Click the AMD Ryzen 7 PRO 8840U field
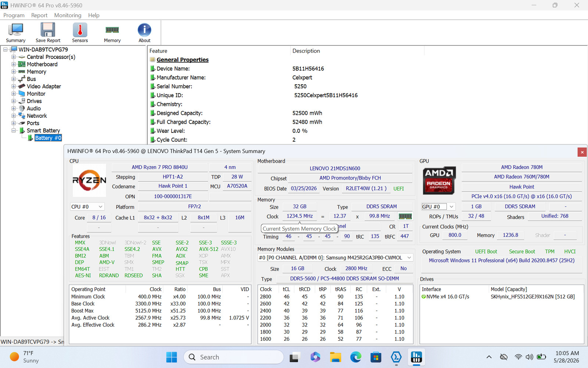 [159, 167]
